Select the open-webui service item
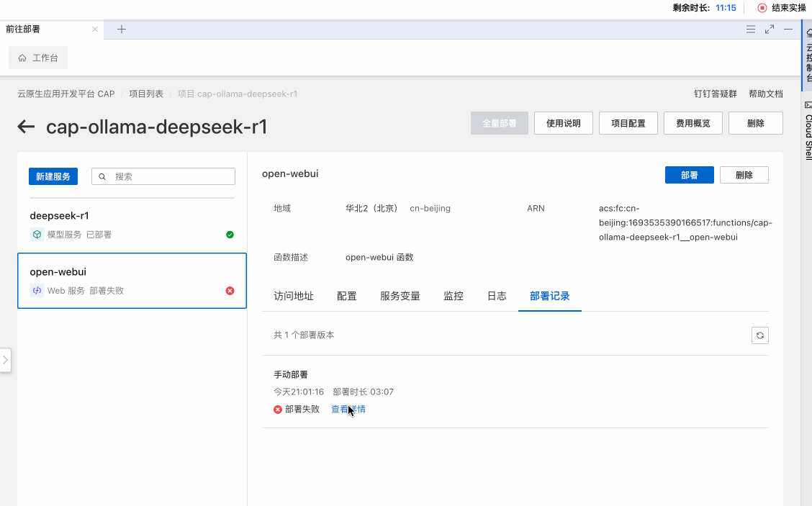 pos(132,281)
